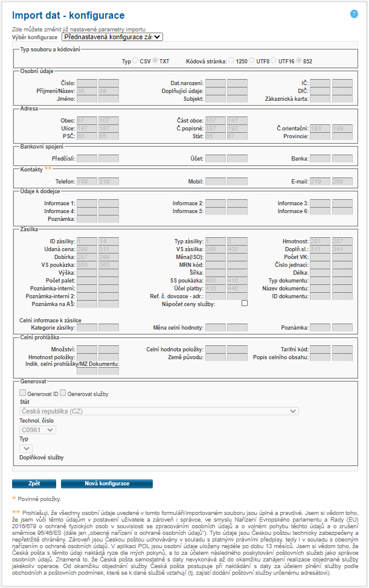This screenshot has height=588, width=369.
Task: Choose code page 1250 radio button
Action: click(x=231, y=61)
